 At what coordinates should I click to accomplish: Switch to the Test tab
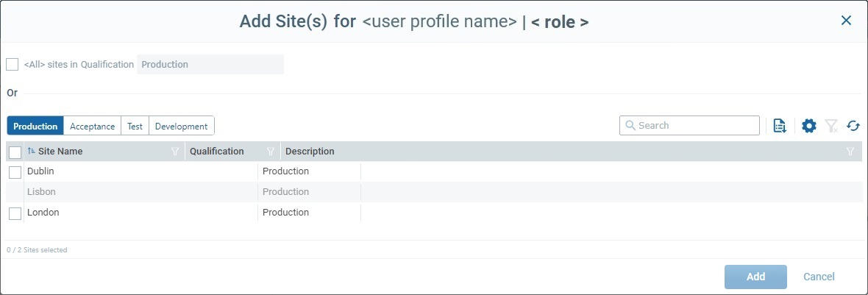[x=135, y=126]
